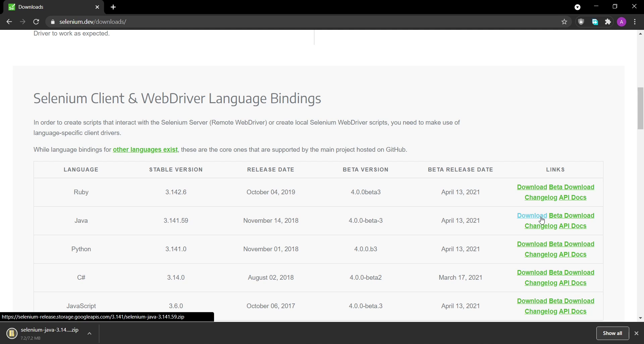
Task: View the JavaScript Changelog
Action: 541,312
